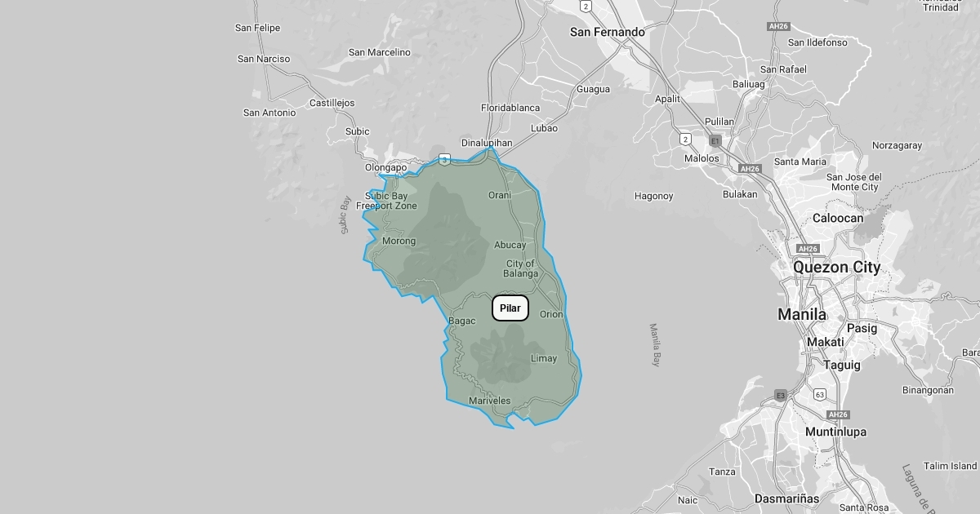Select the Quezon City label
The width and height of the screenshot is (980, 514).
tap(836, 268)
